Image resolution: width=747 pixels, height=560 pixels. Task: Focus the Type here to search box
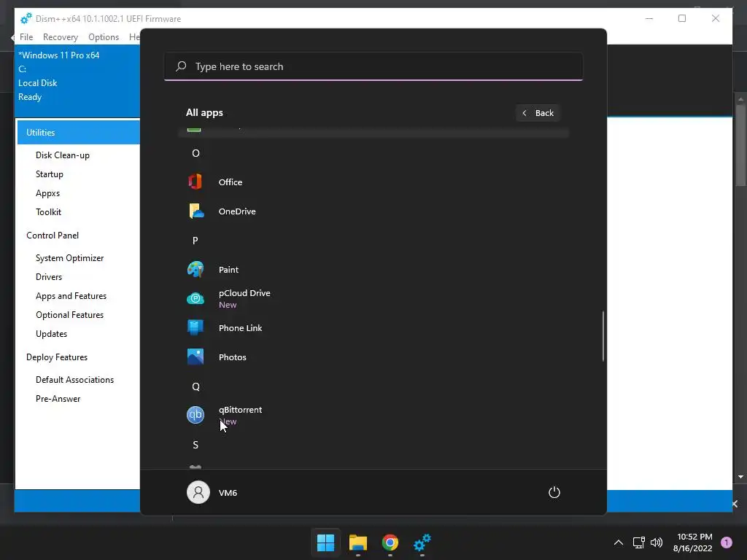(373, 66)
